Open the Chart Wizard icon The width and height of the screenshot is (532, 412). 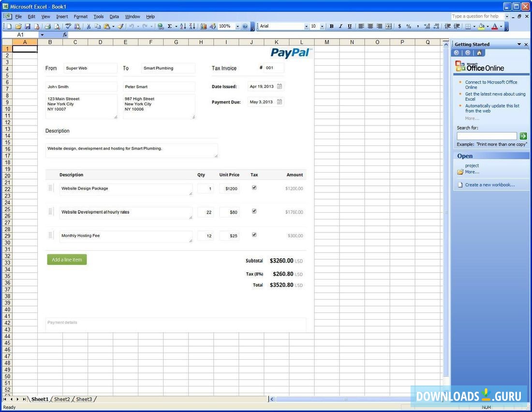(204, 26)
